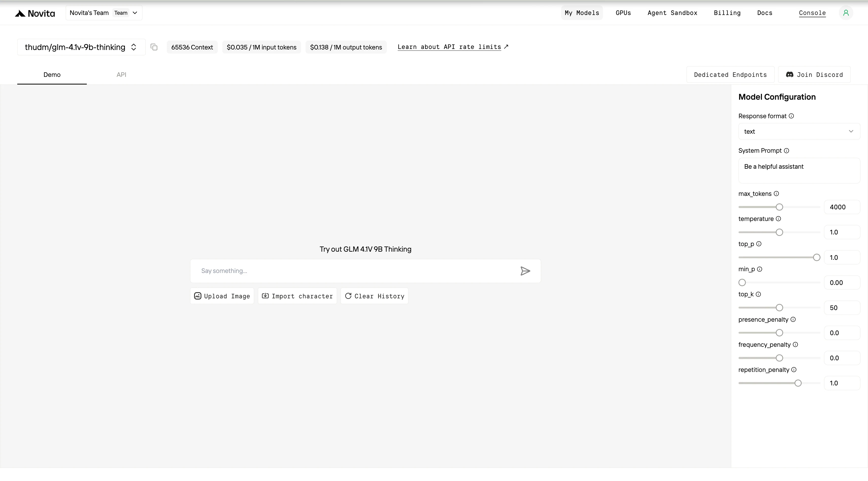Viewport: 868px width, 481px height.
Task: Send the message with the paper plane icon
Action: pyautogui.click(x=525, y=271)
